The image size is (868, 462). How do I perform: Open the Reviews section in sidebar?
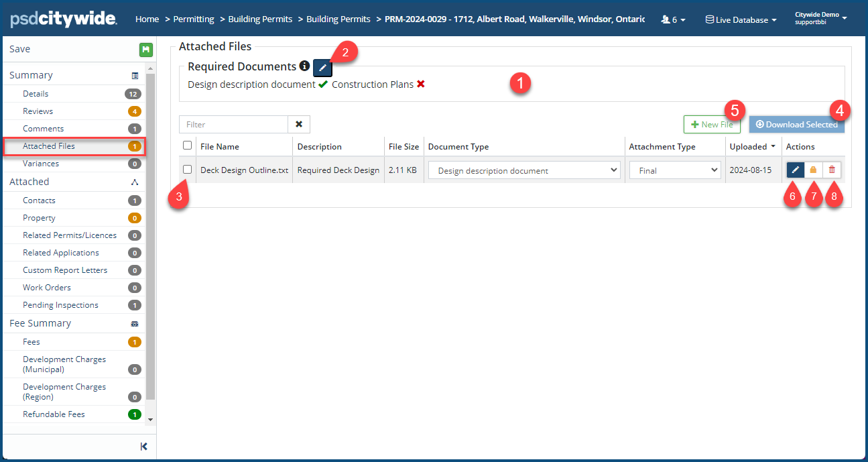(x=38, y=111)
